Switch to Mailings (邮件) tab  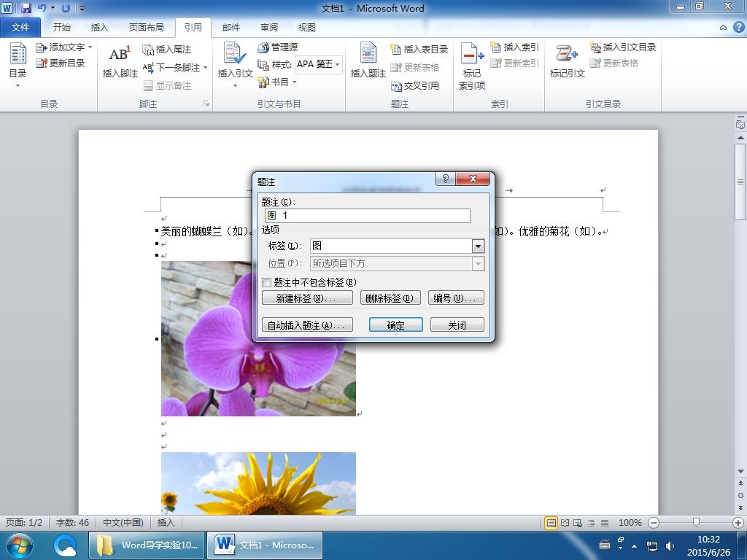(231, 28)
